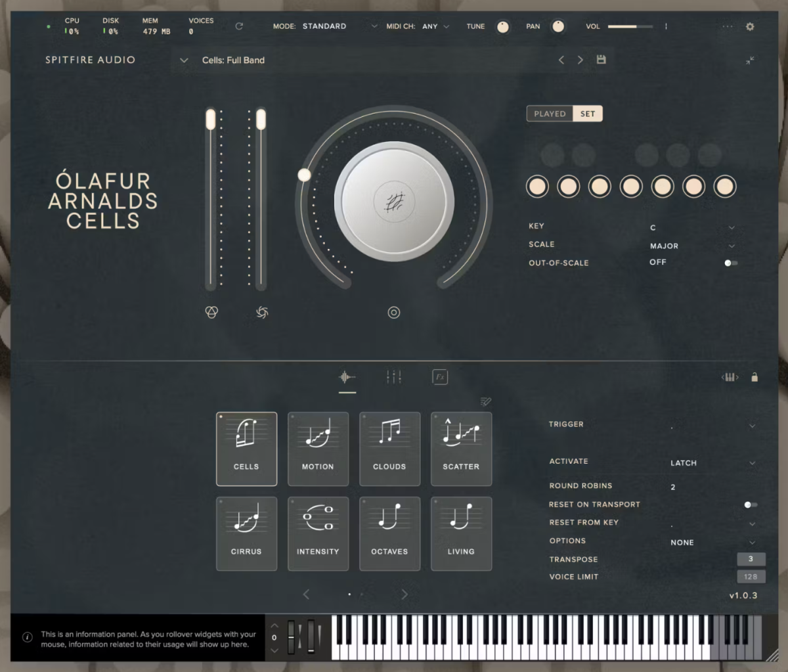Click the edit pencil above Scatter

[x=486, y=401]
